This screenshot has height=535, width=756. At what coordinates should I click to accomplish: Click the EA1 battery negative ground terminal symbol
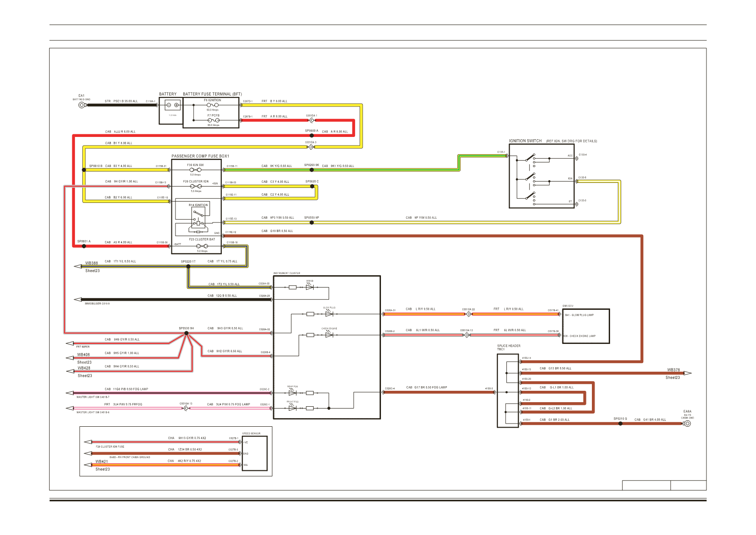(82, 105)
